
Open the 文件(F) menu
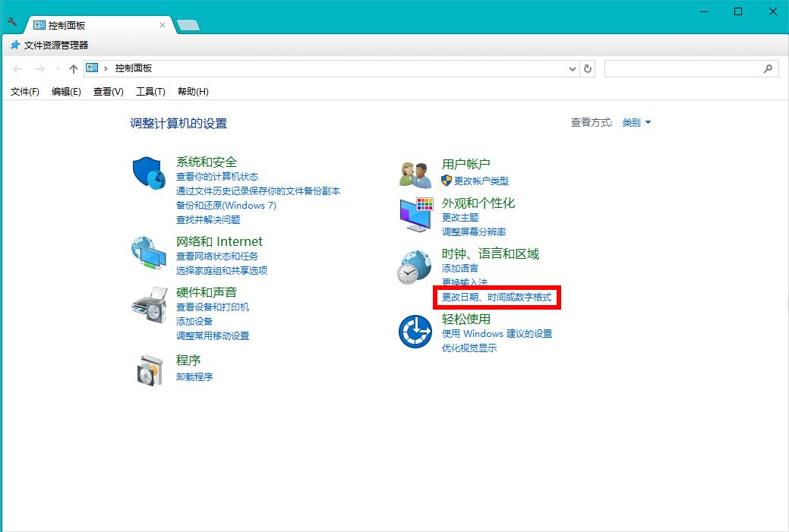[24, 91]
